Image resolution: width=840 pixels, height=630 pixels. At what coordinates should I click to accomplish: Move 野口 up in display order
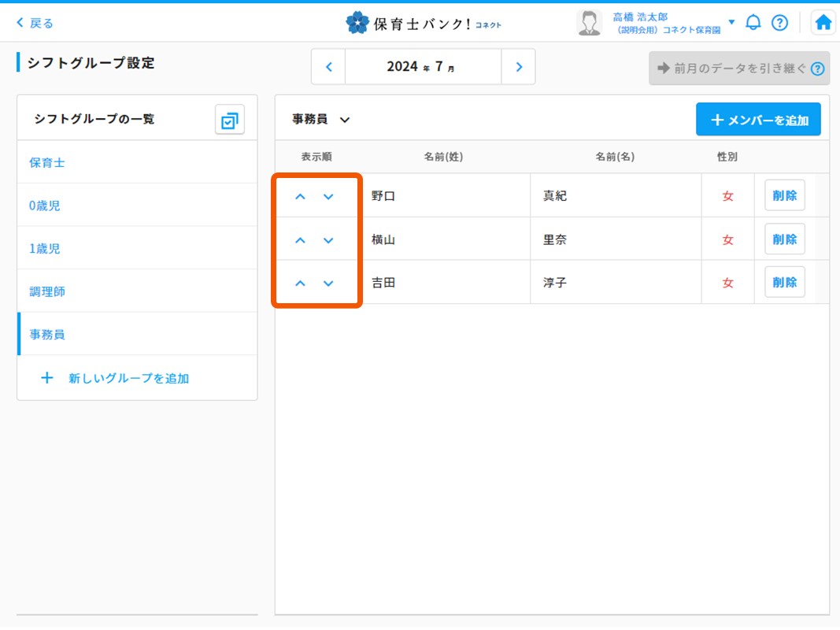click(300, 197)
